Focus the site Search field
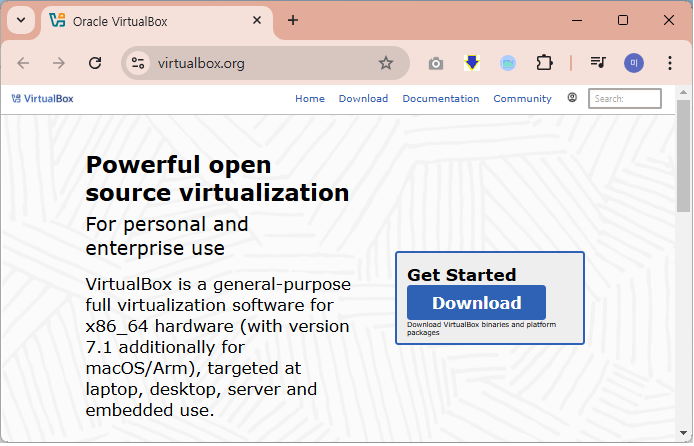Viewport: 694px width, 446px height. [x=625, y=98]
